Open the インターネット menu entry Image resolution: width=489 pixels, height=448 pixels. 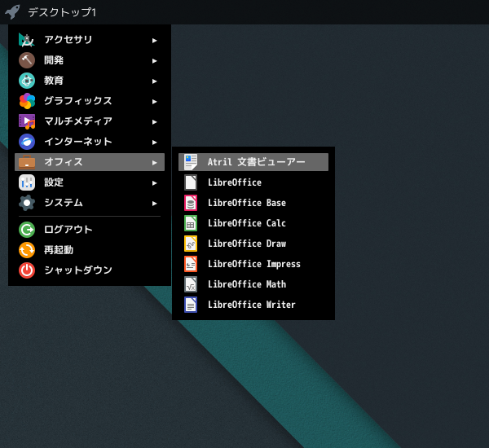point(90,142)
